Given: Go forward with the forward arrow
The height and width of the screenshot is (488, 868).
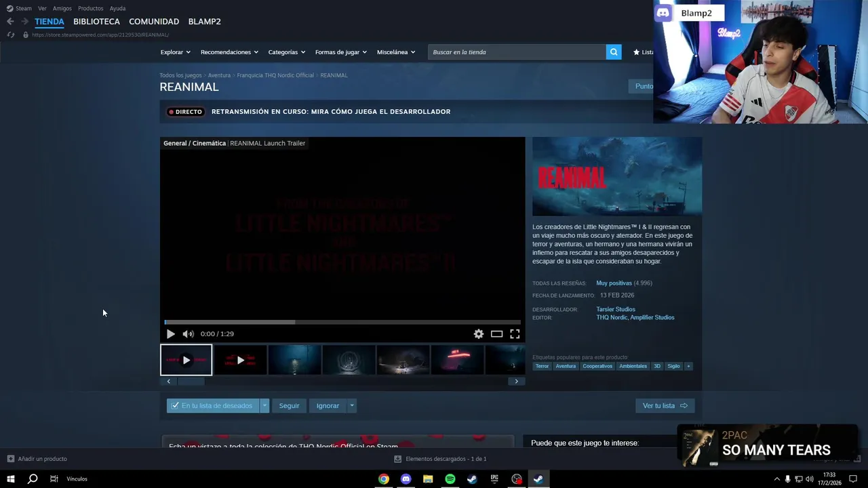Looking at the screenshot, I should click(24, 22).
